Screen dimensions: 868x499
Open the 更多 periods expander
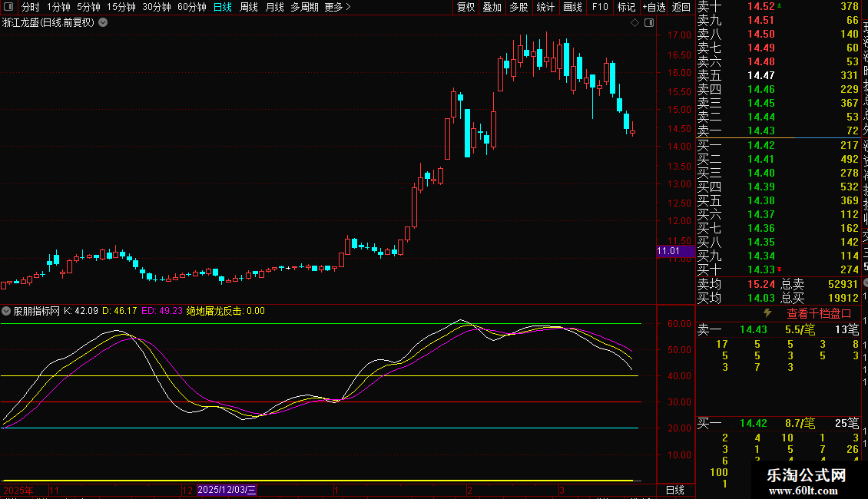click(x=337, y=7)
